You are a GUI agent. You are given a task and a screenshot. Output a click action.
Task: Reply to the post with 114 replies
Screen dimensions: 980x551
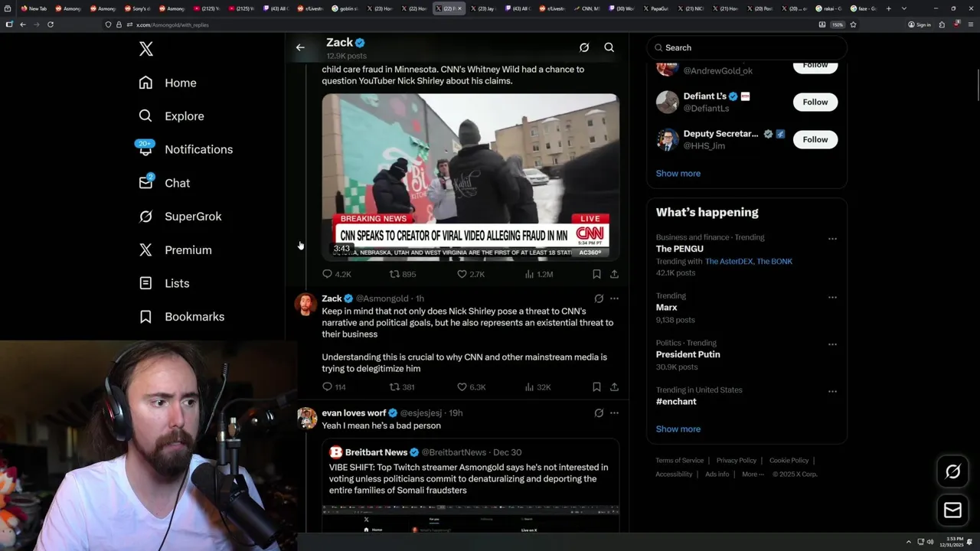click(334, 387)
